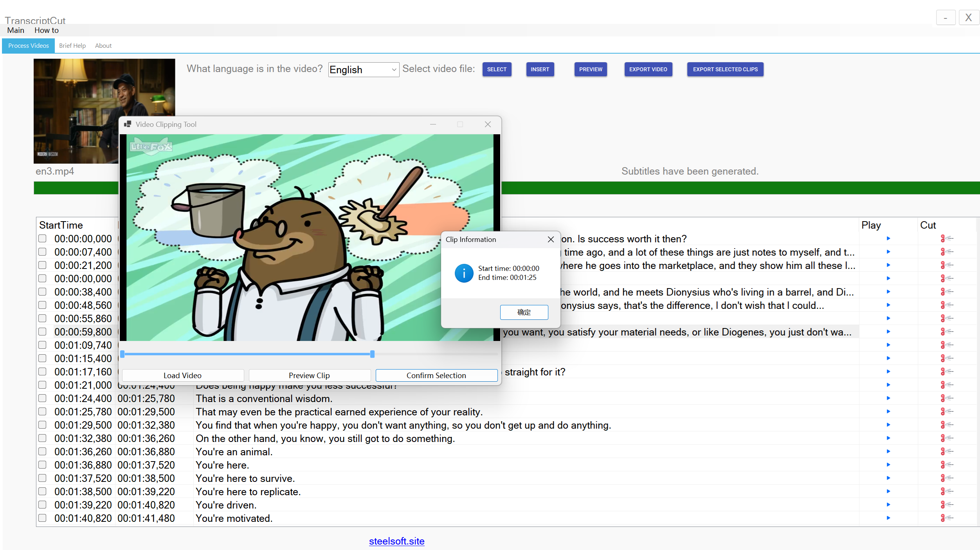Confirm the Clip Information dialog with 确定
Image resolution: width=980 pixels, height=550 pixels.
524,312
